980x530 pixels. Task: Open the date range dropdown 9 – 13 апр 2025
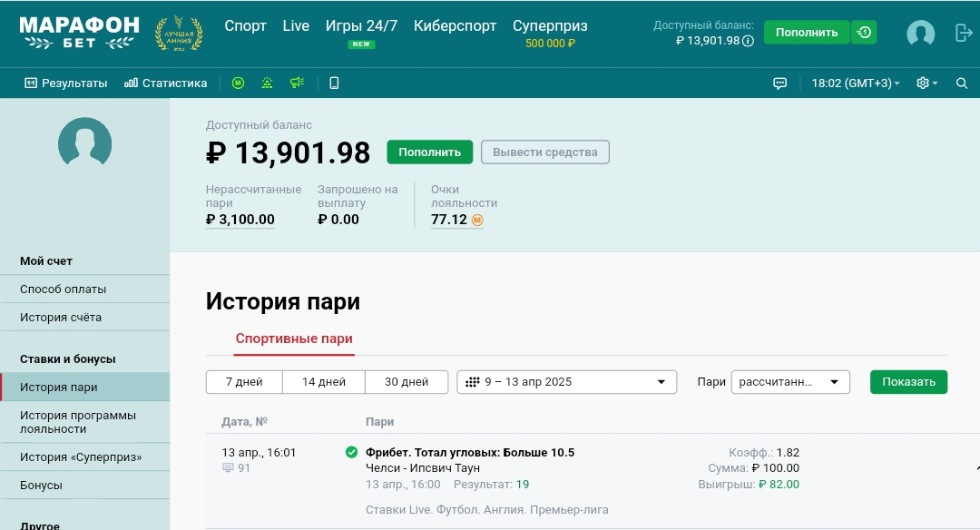(567, 382)
